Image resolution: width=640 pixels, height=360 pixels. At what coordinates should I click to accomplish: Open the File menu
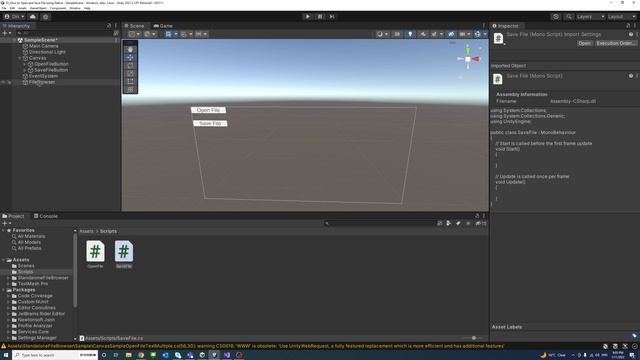(4, 8)
